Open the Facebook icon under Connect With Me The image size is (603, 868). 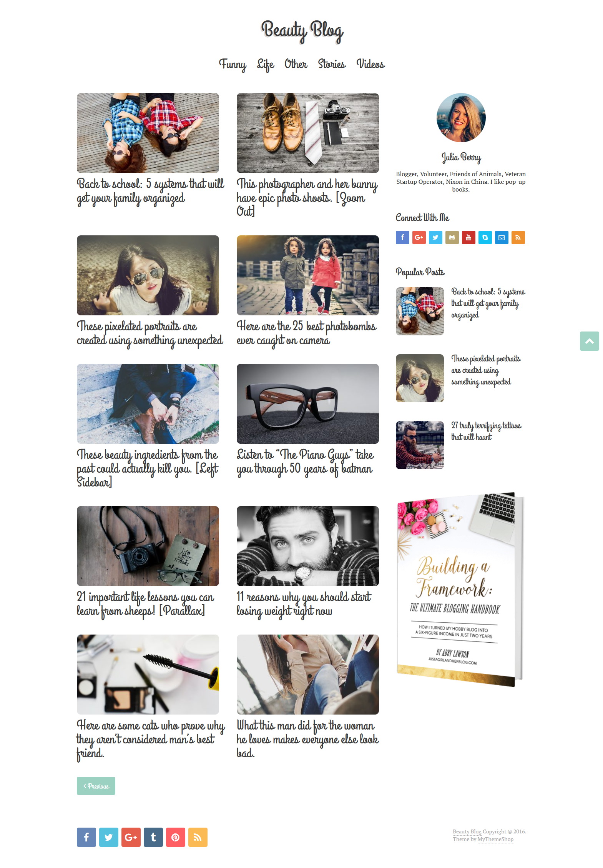point(402,237)
